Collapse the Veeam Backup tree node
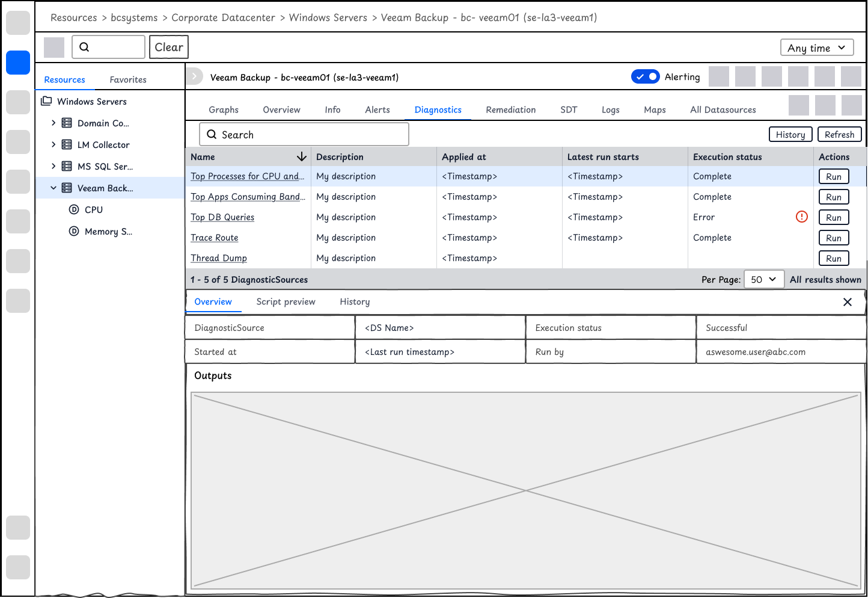This screenshot has width=868, height=598. 53,188
